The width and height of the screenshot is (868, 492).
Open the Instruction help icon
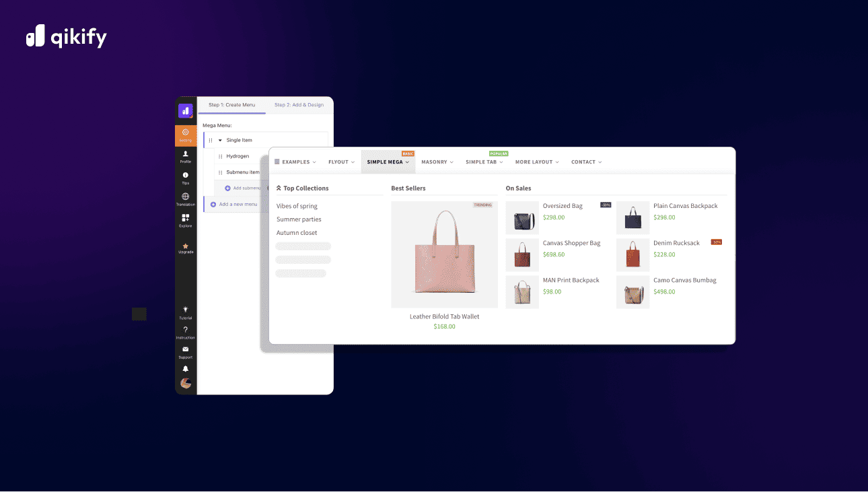186,328
